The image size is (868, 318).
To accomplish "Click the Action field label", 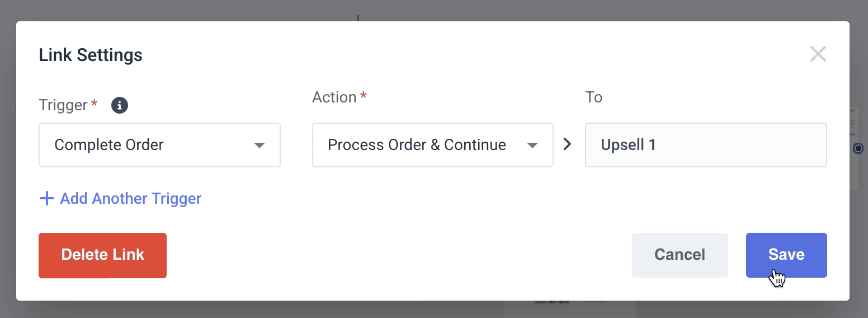I will 334,97.
